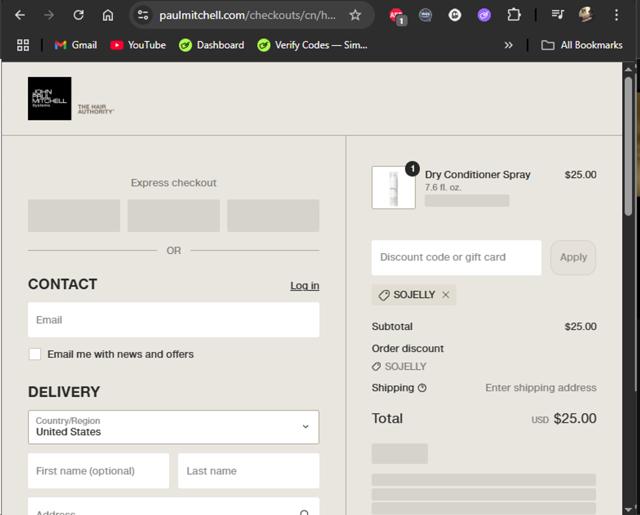
Task: Open the Extensions puzzle icon
Action: click(513, 16)
